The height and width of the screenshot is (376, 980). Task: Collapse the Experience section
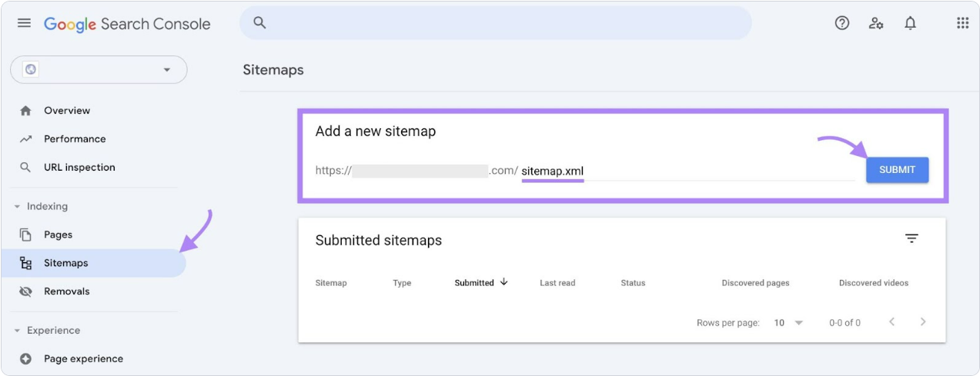point(17,331)
